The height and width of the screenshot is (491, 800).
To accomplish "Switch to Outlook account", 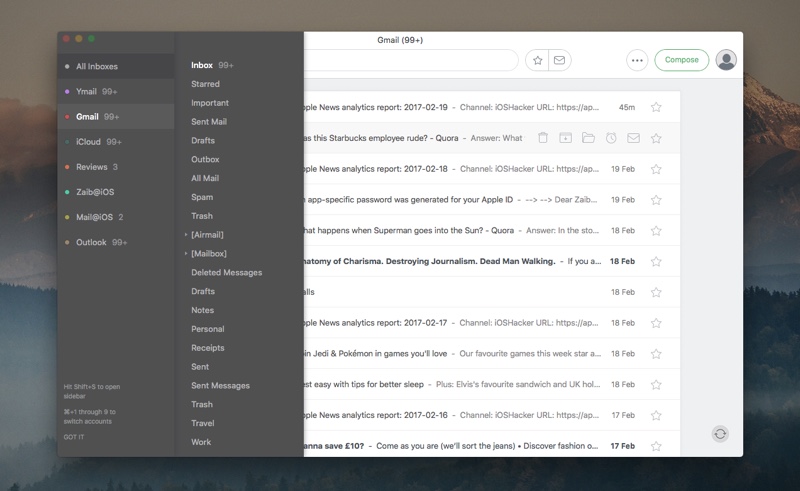I will point(116,242).
